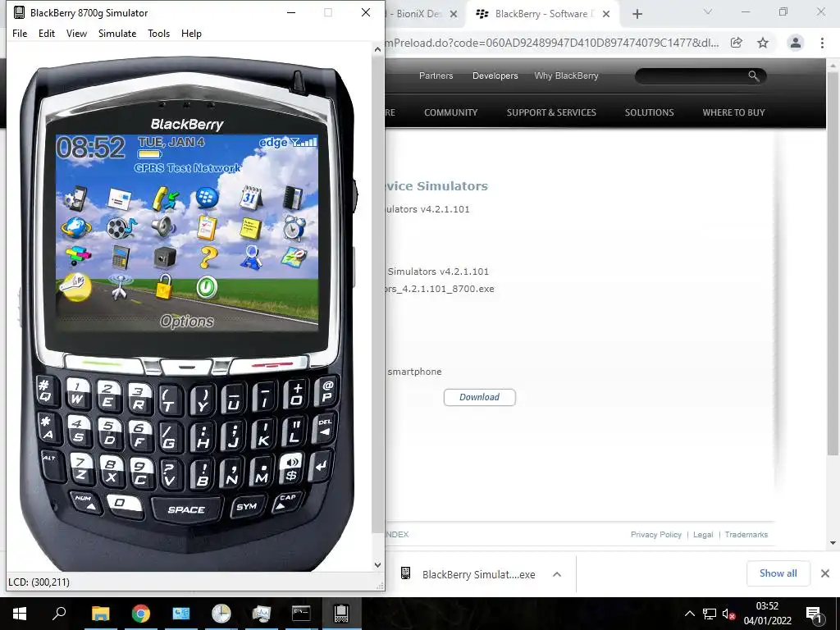Open the Calculator icon on BlackBerry screen
840x630 pixels.
(x=121, y=257)
